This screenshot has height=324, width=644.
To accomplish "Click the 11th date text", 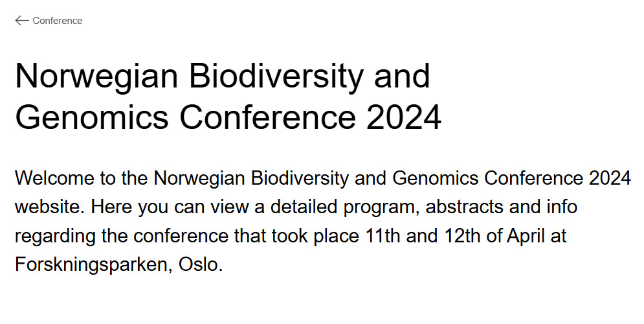I will [383, 237].
